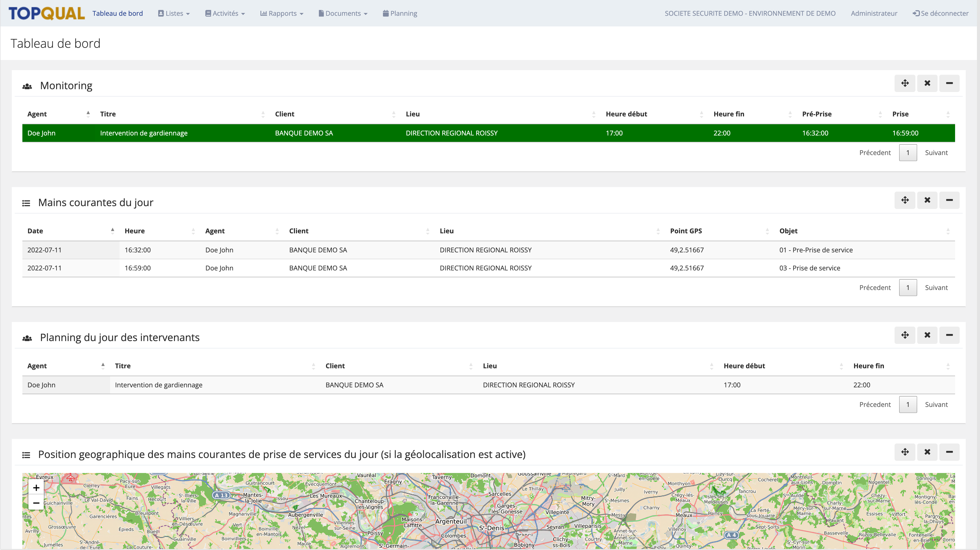Sort planning table by Heure début
Image resolution: width=980 pixels, height=550 pixels.
(744, 366)
